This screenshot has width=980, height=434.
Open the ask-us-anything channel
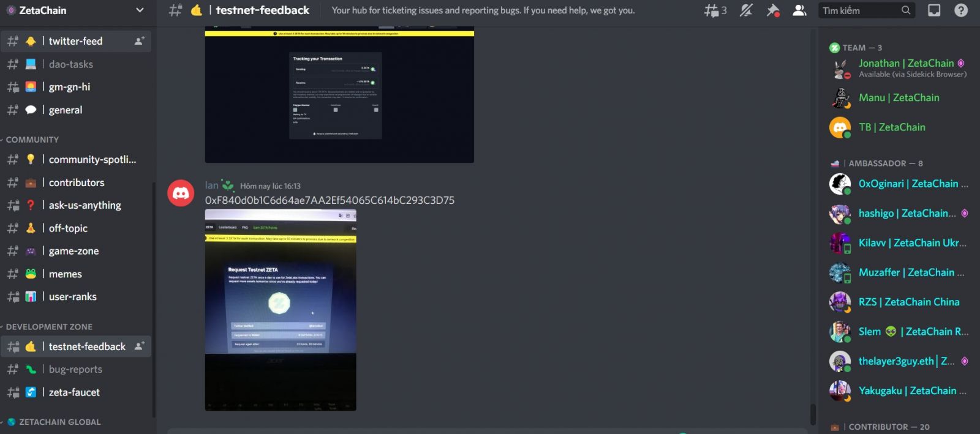pyautogui.click(x=76, y=205)
